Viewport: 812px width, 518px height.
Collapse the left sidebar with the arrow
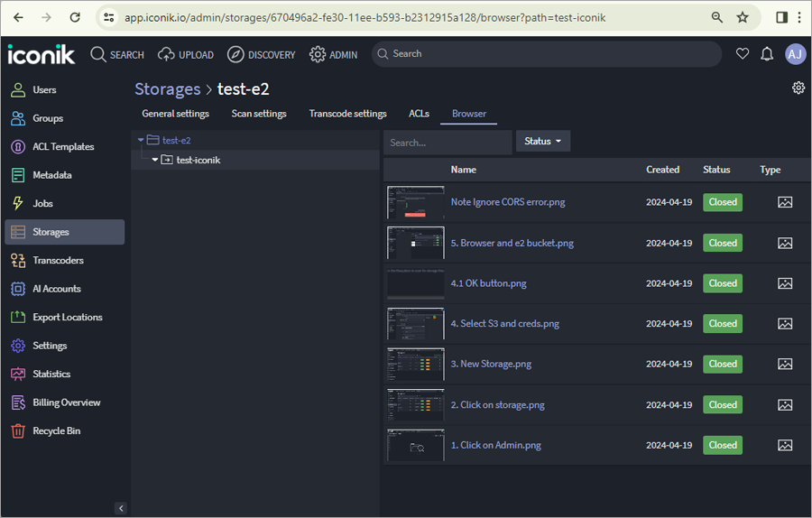(121, 508)
